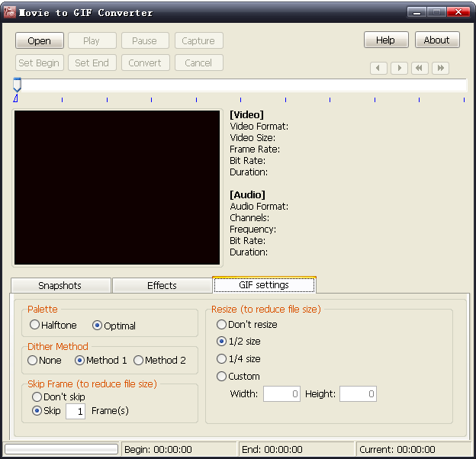The height and width of the screenshot is (459, 476).
Task: Click the step backward frame arrow
Action: 378,68
